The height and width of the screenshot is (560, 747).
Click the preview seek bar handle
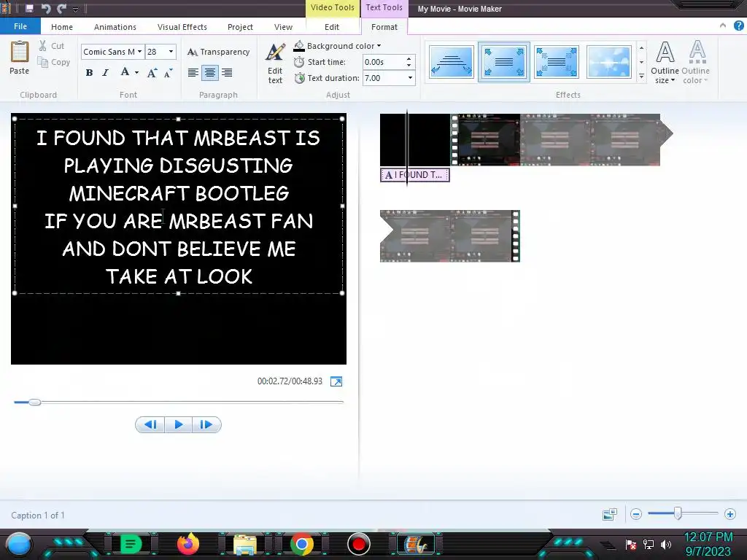coord(34,402)
